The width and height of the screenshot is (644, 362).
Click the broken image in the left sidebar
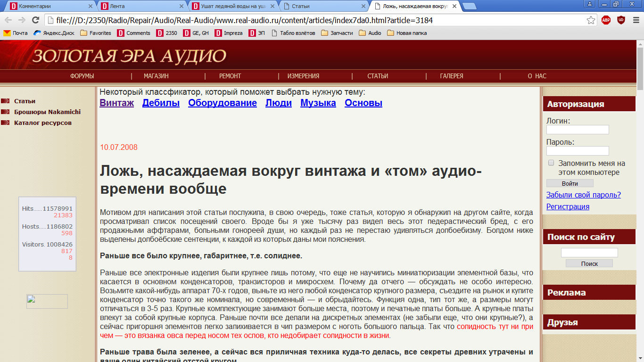47,301
